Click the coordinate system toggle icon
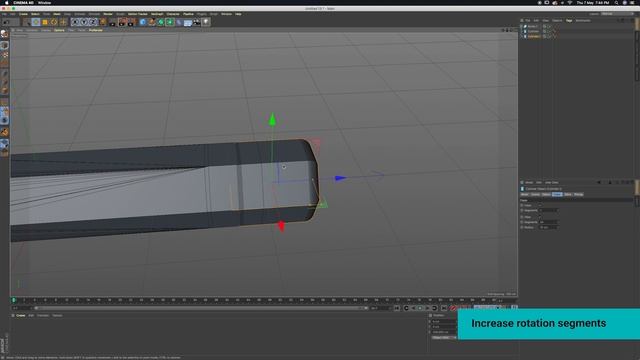The height and width of the screenshot is (360, 640). tap(103, 22)
